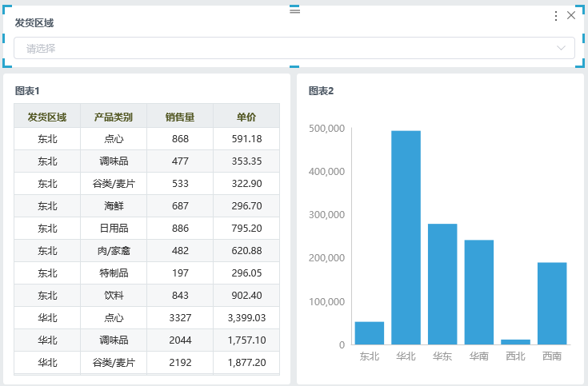Click the cell with value 795.20
The width and height of the screenshot is (588, 386).
pos(246,229)
